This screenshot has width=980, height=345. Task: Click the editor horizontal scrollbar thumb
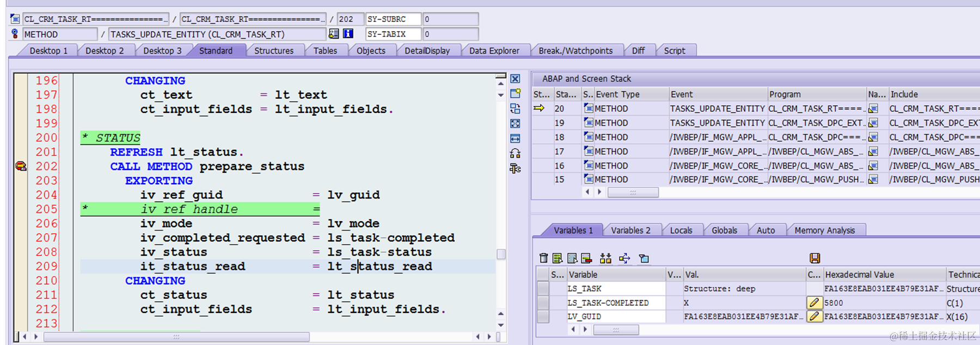point(176,337)
